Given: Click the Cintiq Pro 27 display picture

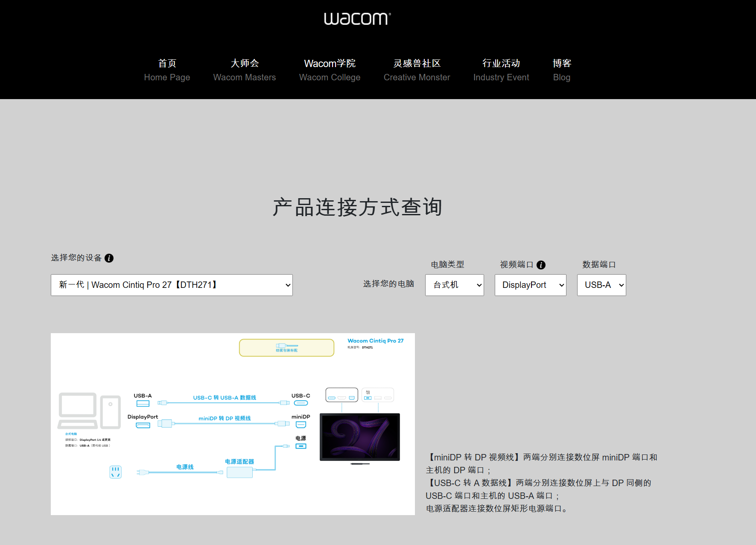Looking at the screenshot, I should tap(360, 437).
